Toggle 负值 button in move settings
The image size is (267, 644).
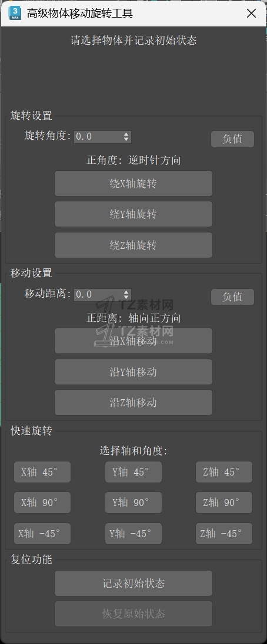click(232, 297)
